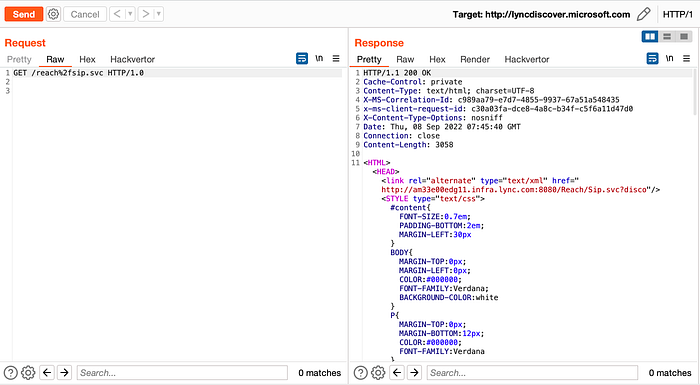The height and width of the screenshot is (385, 700).
Task: Open the Response Render tab
Action: pyautogui.click(x=475, y=59)
